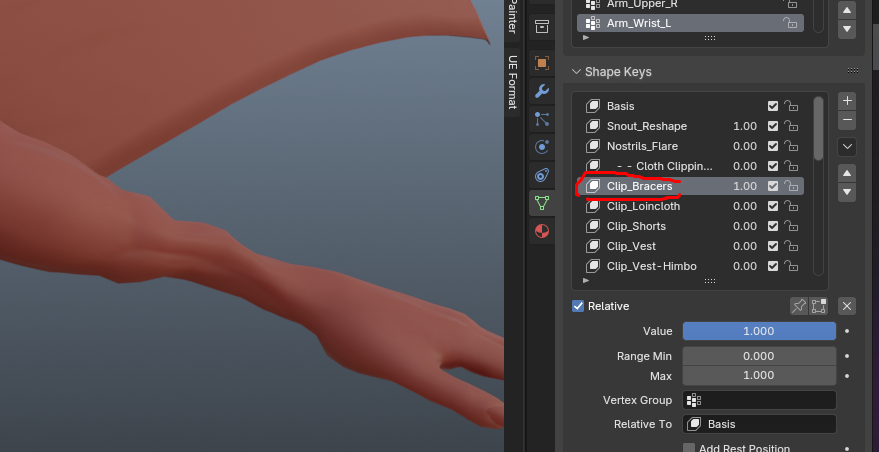Screen dimensions: 879x452
Task: Toggle the Clip_Loincloth shape key checkbox
Action: [773, 206]
